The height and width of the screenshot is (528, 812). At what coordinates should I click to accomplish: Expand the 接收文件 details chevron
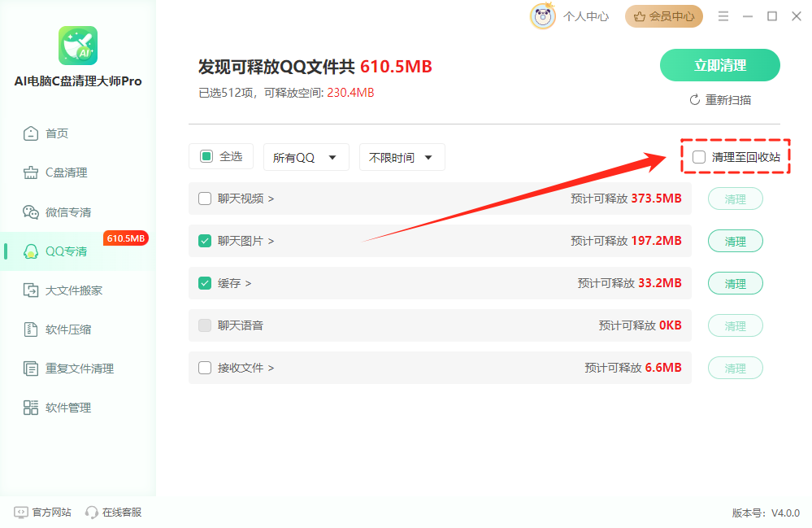[x=271, y=368]
